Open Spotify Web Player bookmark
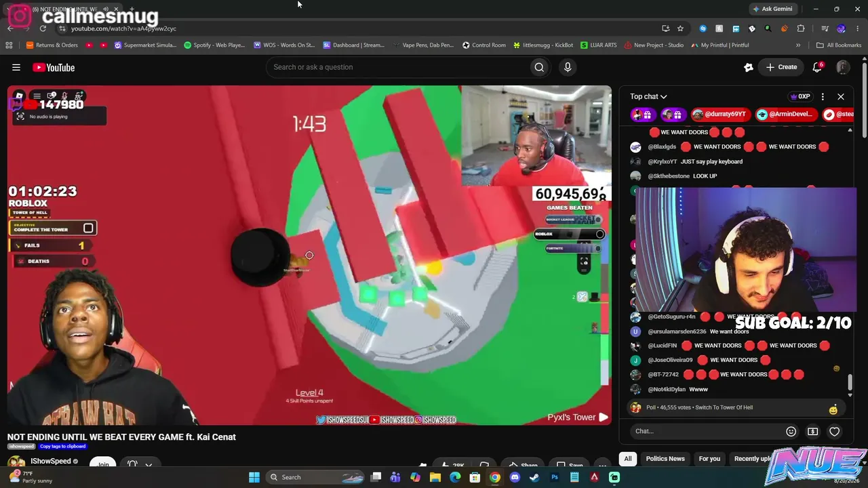The width and height of the screenshot is (868, 488). pyautogui.click(x=214, y=45)
